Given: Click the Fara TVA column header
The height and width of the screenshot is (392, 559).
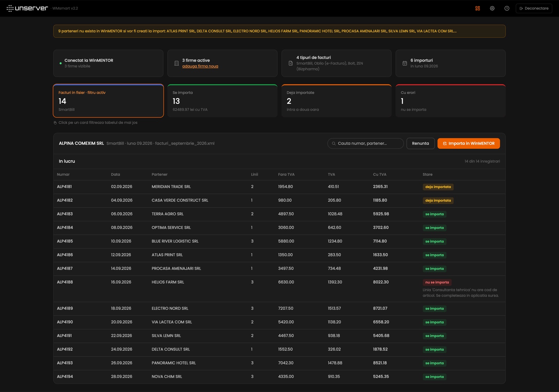Looking at the screenshot, I should point(286,175).
